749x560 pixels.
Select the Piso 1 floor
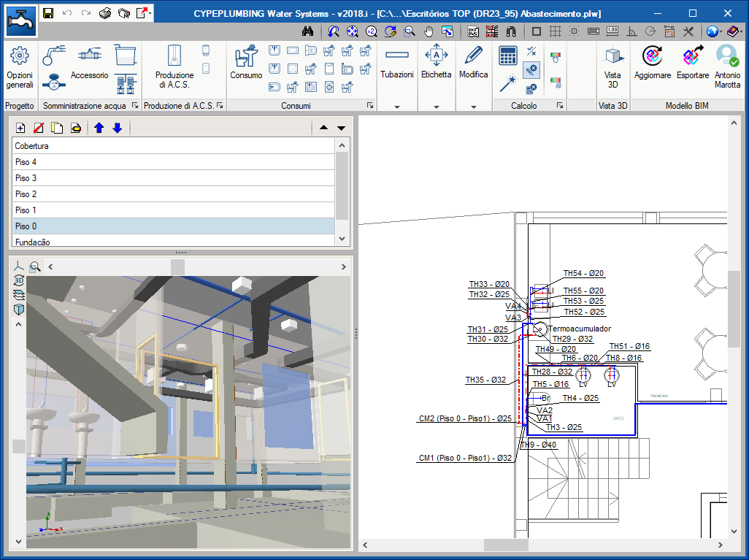[174, 210]
